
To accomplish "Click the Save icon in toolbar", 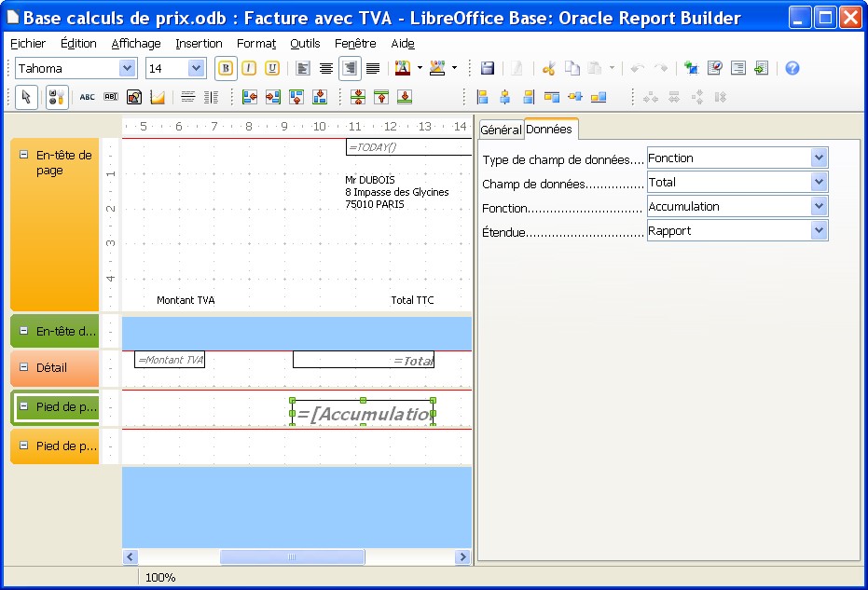I will point(487,68).
